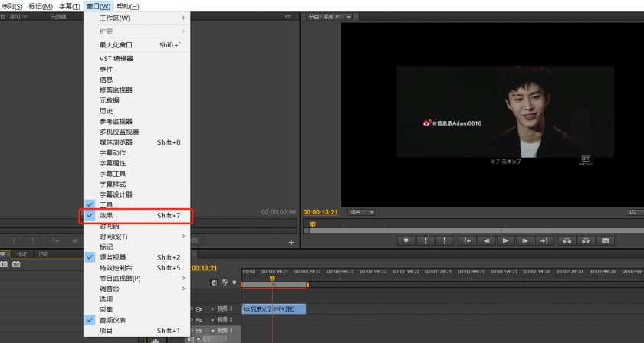The height and width of the screenshot is (343, 644).
Task: Open the 适合 zoom level dropdown
Action: click(361, 212)
